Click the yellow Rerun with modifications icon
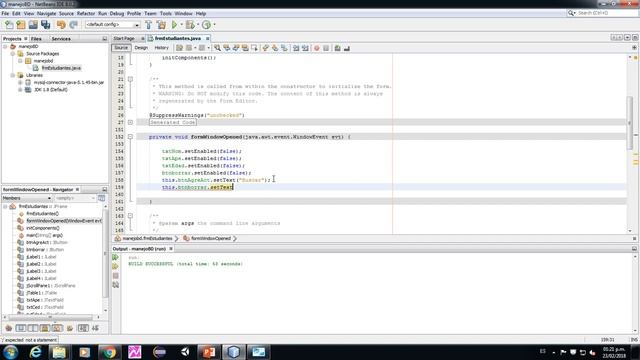The height and width of the screenshot is (360, 640). coord(116,267)
